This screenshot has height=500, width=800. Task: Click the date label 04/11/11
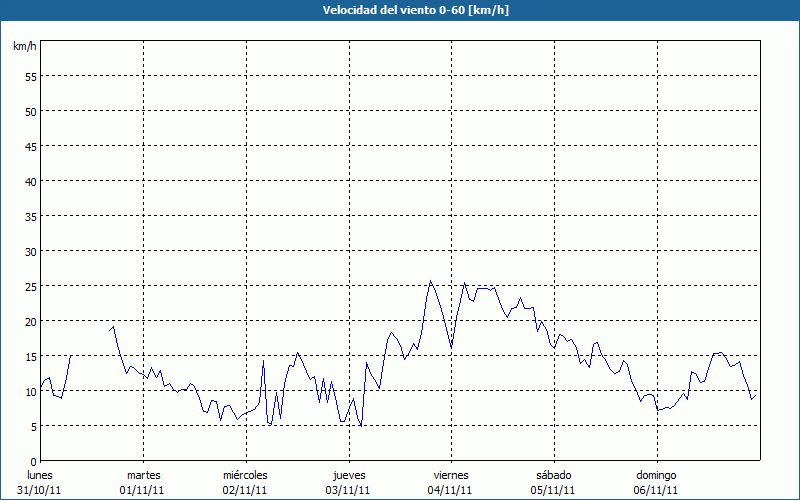(x=451, y=490)
